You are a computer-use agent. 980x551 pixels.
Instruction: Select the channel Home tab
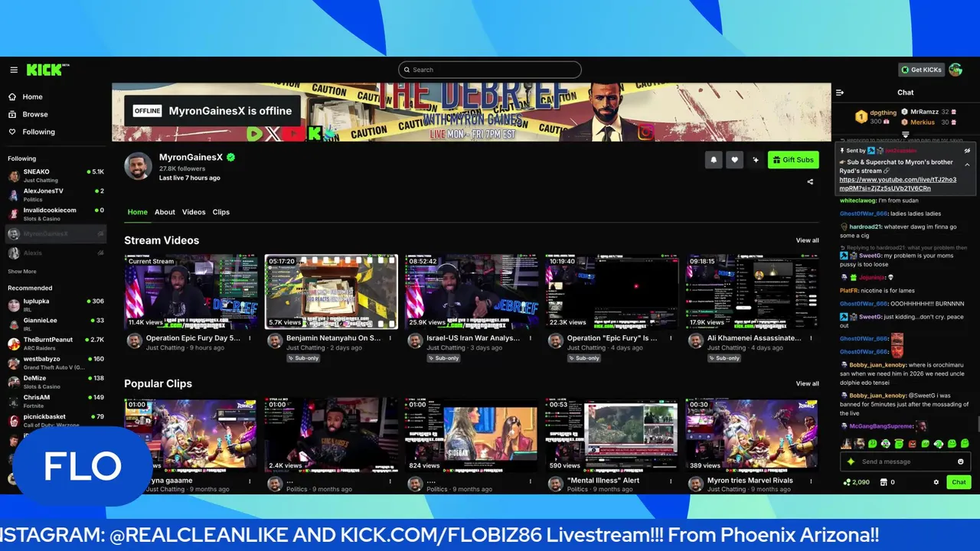138,212
